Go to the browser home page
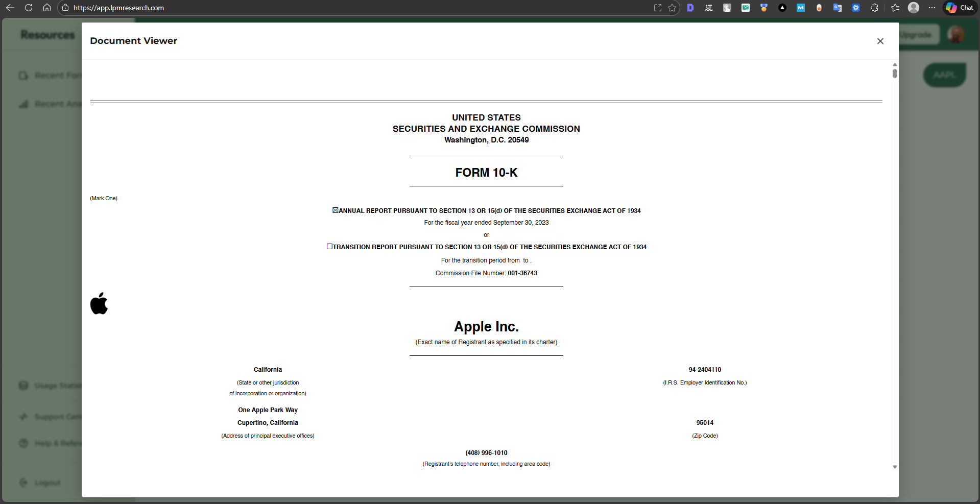980x504 pixels. (x=47, y=8)
